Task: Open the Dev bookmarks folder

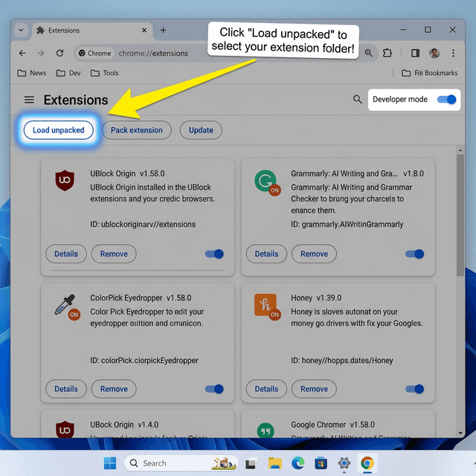Action: (x=68, y=73)
